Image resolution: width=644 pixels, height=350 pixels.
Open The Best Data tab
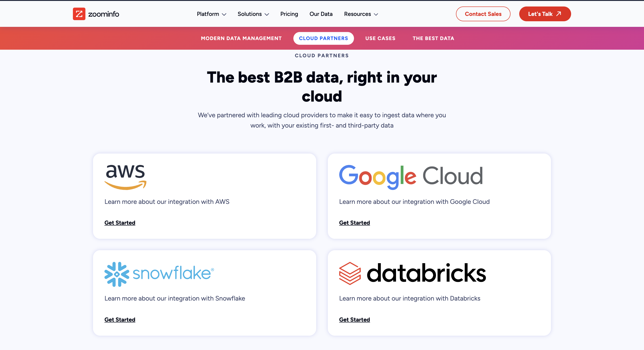click(433, 38)
